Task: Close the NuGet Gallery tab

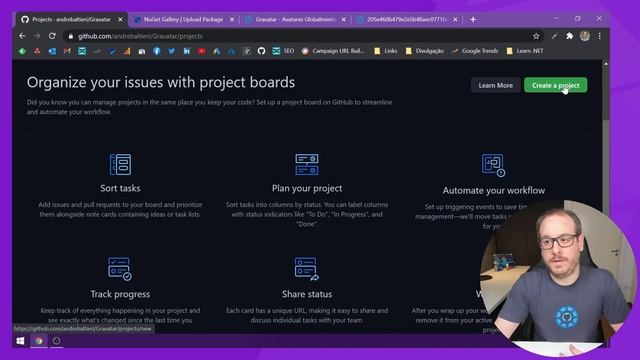Action: tap(232, 19)
